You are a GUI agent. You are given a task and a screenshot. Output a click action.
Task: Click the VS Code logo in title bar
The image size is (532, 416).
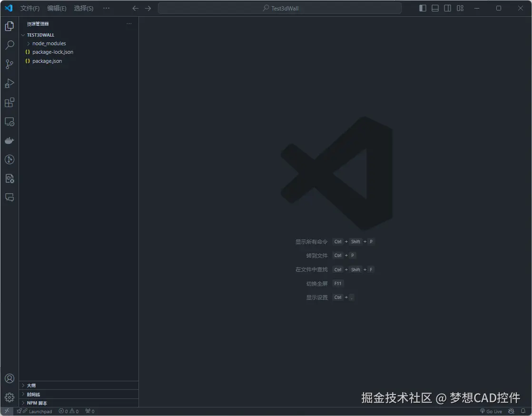pyautogui.click(x=9, y=8)
